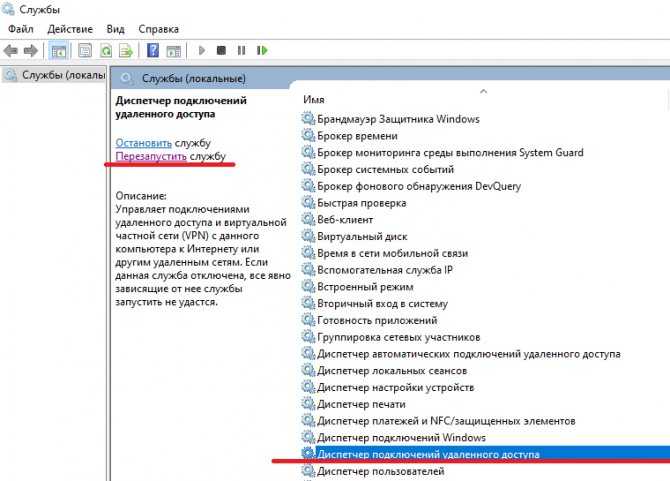This screenshot has width=670, height=481.
Task: Click the gear icon beside Брандмауэр Защитника Windows
Action: point(308,118)
